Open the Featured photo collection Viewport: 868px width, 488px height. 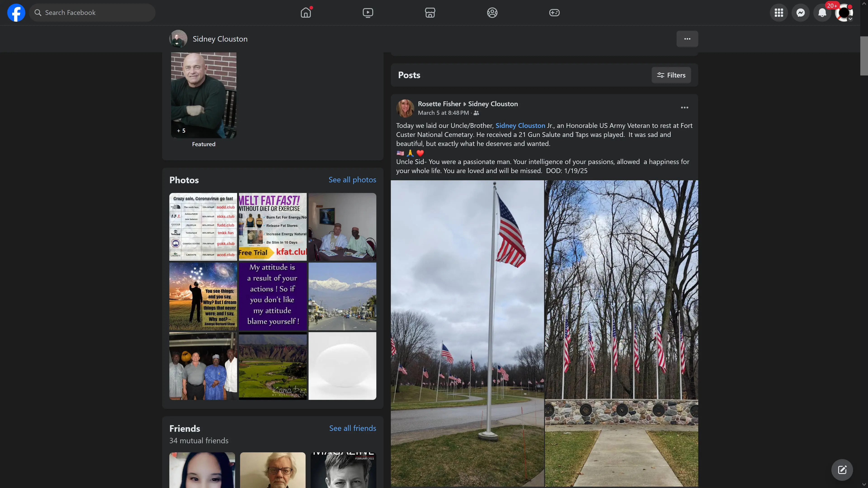click(203, 95)
